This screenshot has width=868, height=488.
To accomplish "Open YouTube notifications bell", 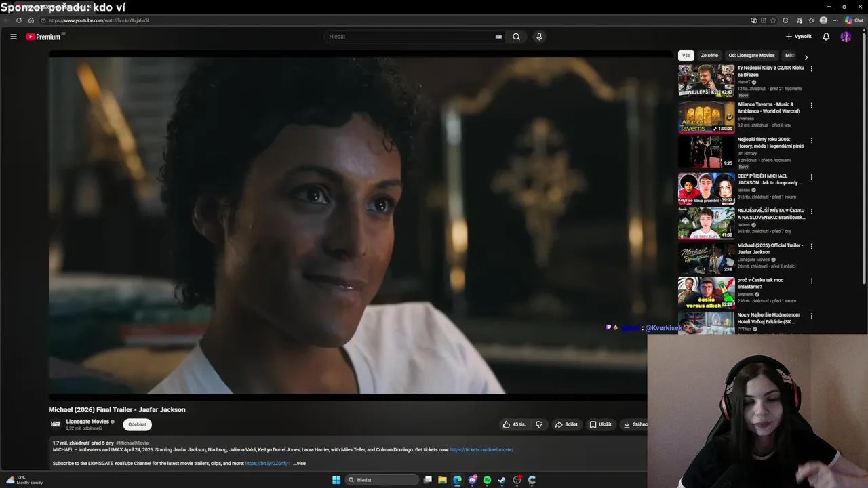I will (826, 37).
